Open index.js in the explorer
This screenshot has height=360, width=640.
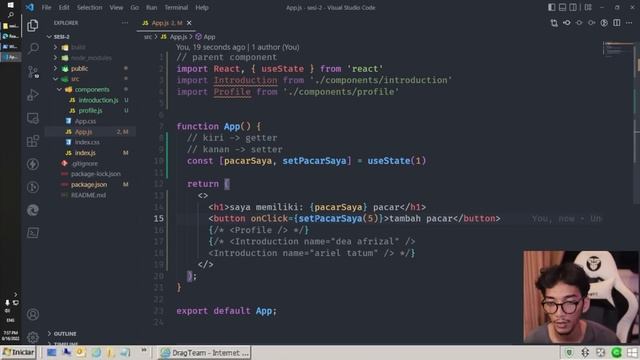point(85,153)
